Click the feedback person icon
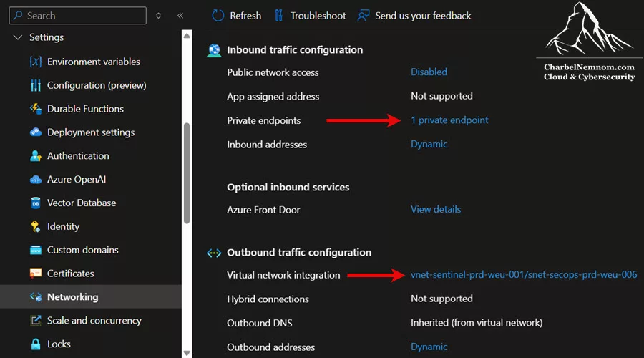The width and height of the screenshot is (644, 358). pyautogui.click(x=363, y=16)
